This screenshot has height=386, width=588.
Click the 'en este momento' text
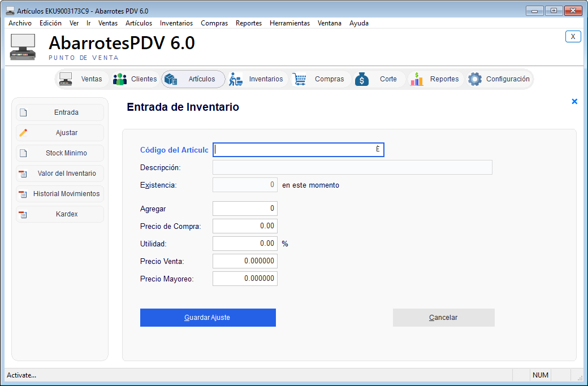click(310, 185)
